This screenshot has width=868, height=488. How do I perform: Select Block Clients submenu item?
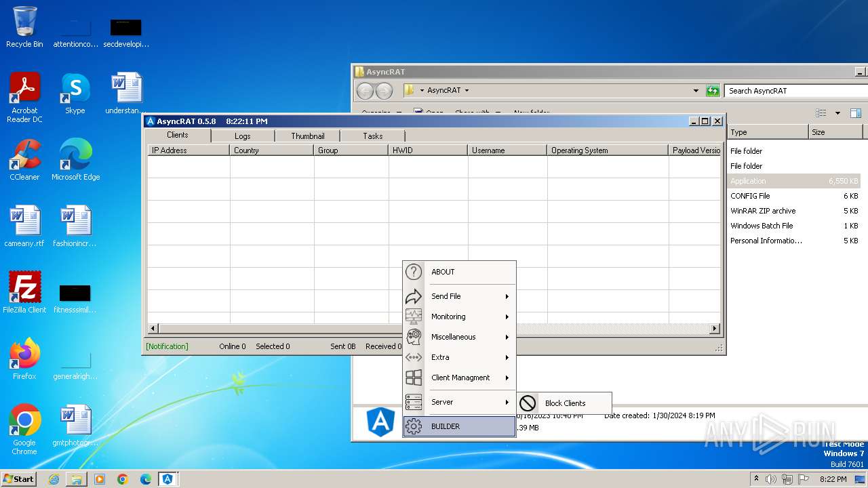click(564, 403)
